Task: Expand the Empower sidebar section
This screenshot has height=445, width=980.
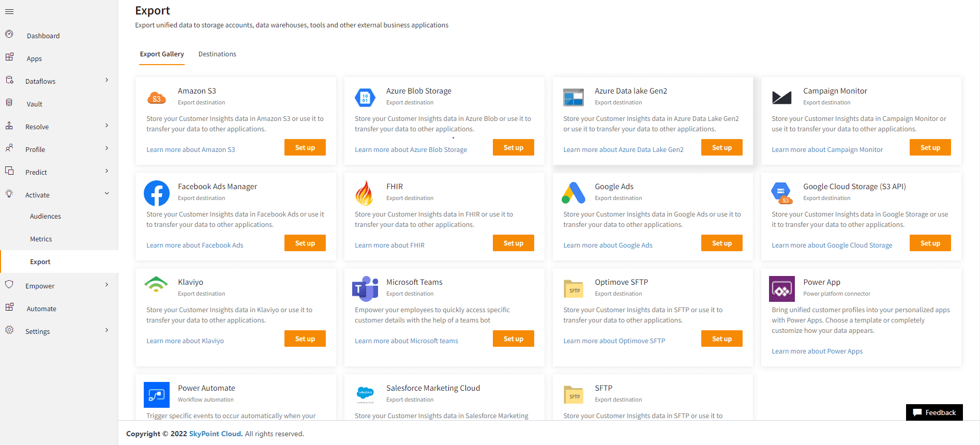Action: (x=107, y=285)
